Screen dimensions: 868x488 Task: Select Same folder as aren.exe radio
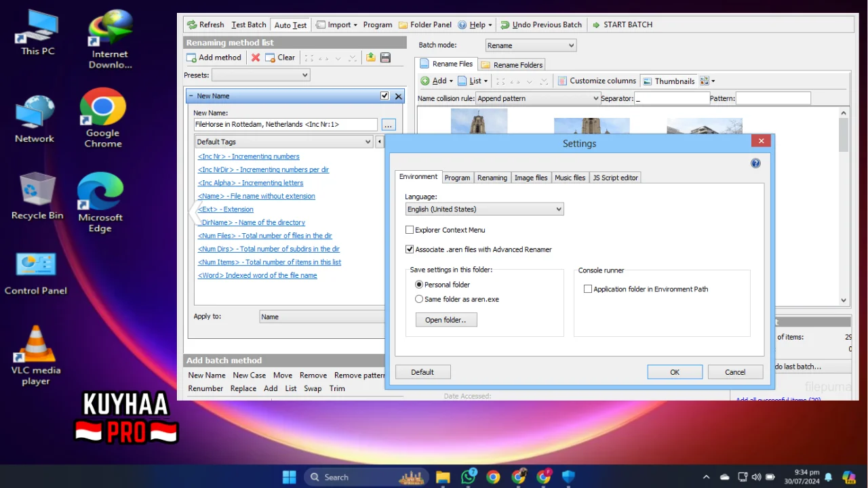[x=419, y=299]
